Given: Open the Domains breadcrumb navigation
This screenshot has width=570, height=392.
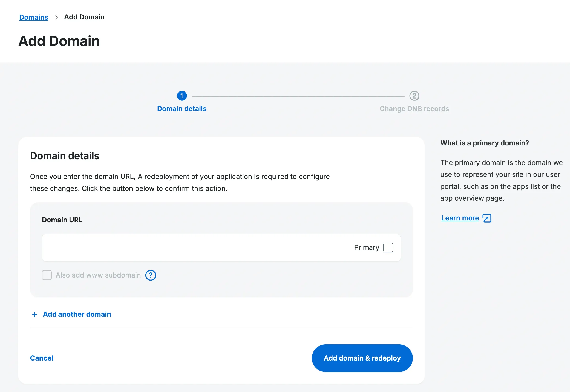Looking at the screenshot, I should (x=33, y=17).
